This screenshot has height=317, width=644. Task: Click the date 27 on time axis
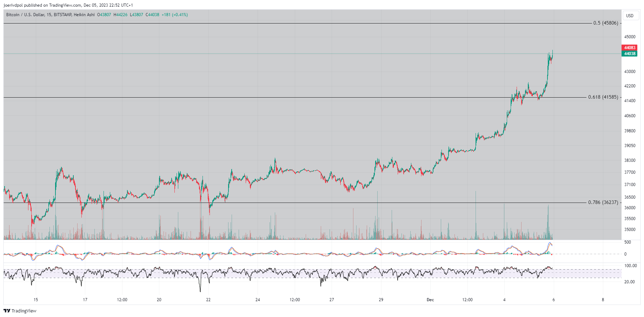332,300
